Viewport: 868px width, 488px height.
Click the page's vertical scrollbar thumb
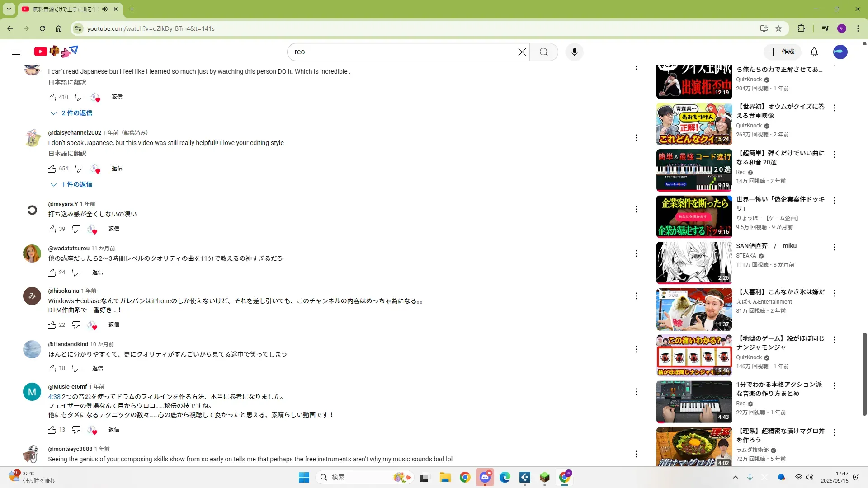[x=864, y=374]
